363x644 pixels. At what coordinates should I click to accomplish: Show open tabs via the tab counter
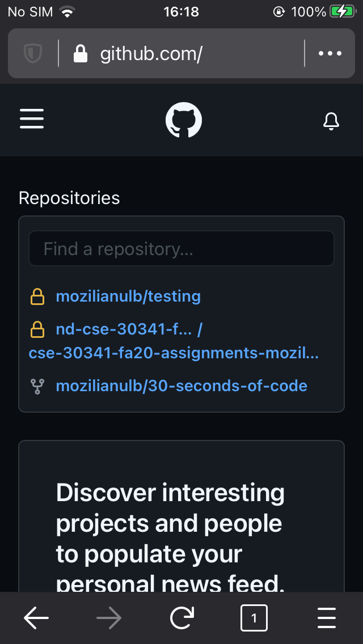(254, 618)
